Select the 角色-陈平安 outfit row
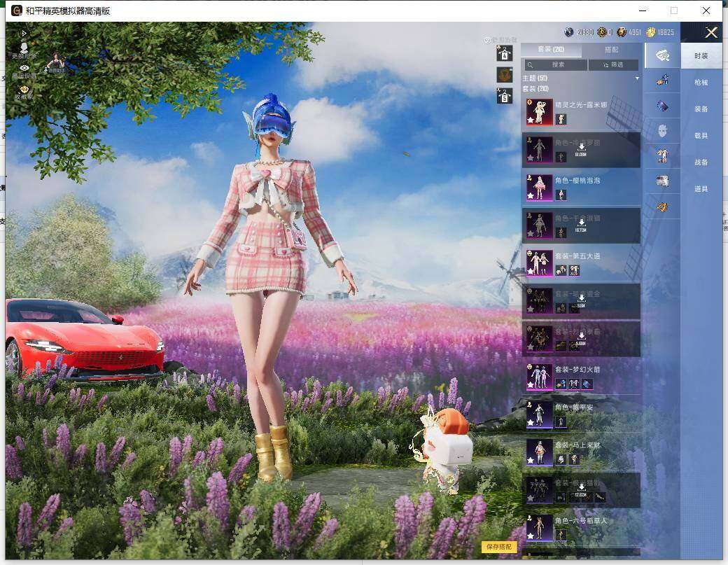The height and width of the screenshot is (565, 728). point(581,414)
